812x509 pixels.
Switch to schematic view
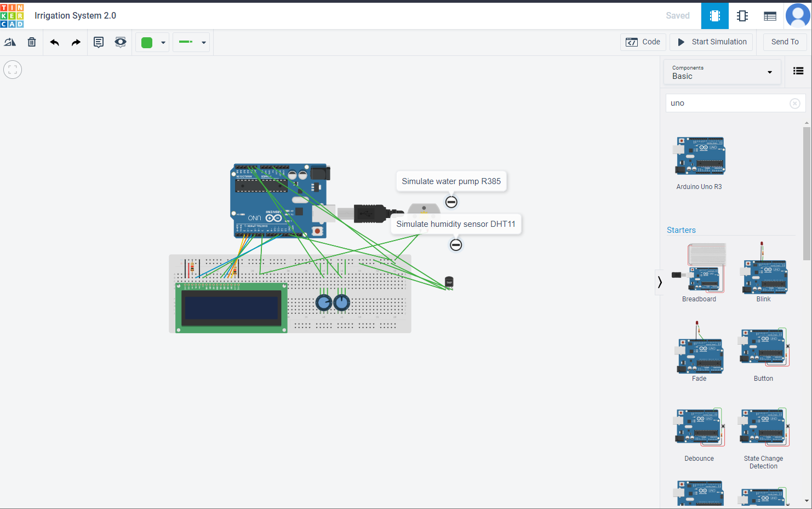tap(742, 16)
